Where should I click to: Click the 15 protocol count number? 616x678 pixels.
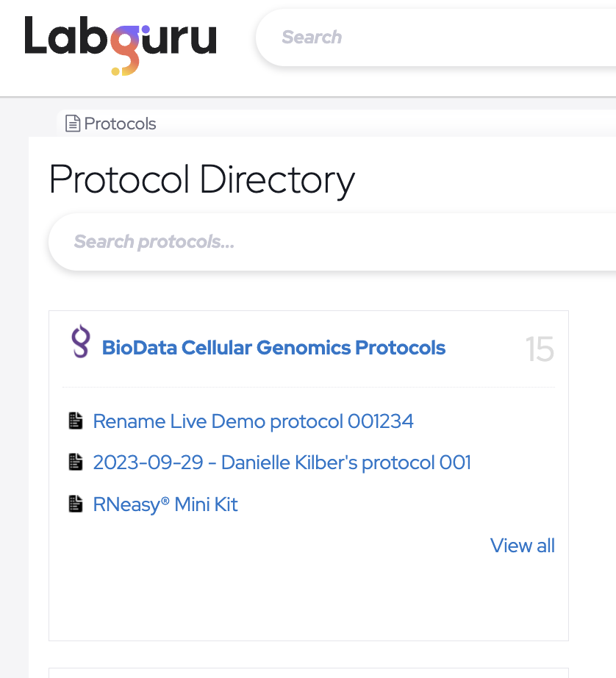click(539, 349)
